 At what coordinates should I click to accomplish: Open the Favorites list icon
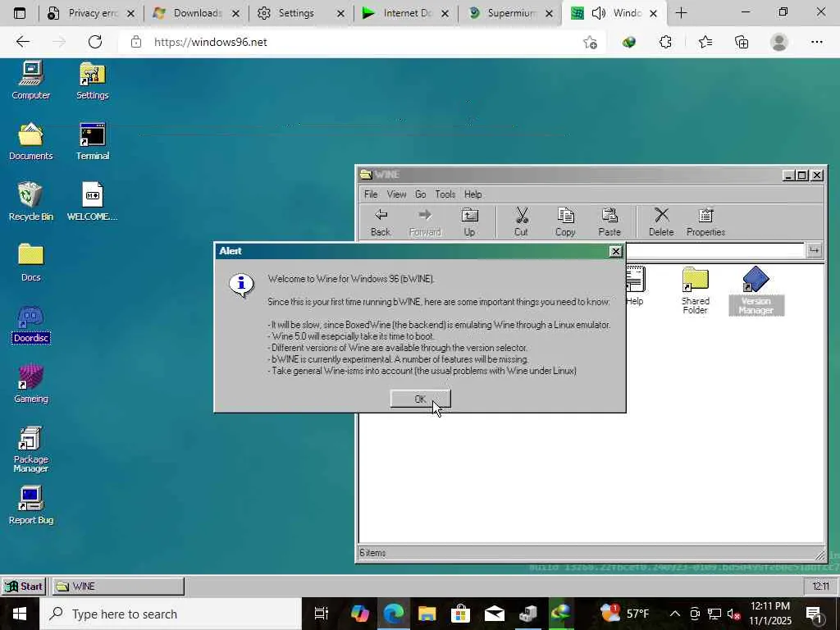click(x=705, y=42)
